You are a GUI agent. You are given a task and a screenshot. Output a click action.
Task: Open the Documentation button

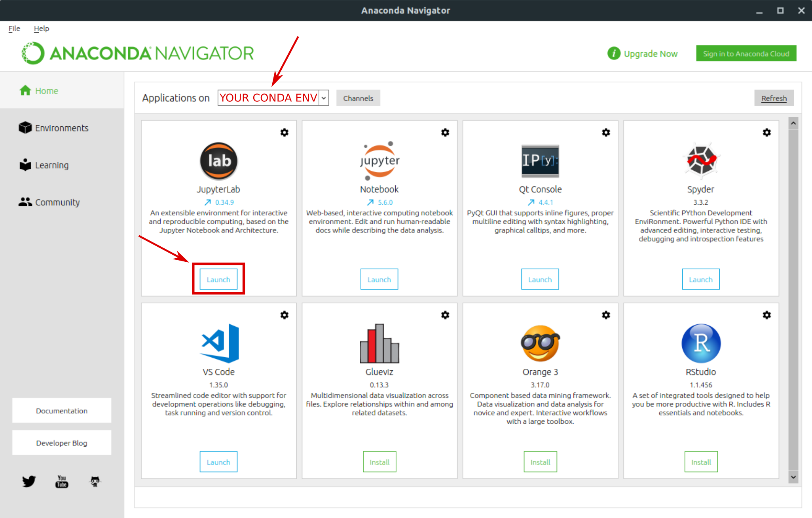(x=62, y=411)
